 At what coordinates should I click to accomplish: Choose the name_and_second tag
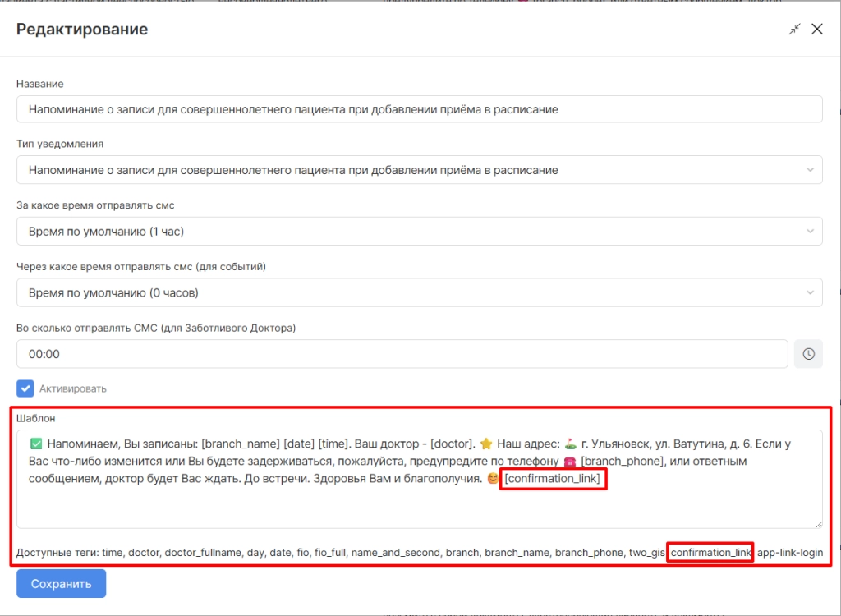(x=395, y=553)
